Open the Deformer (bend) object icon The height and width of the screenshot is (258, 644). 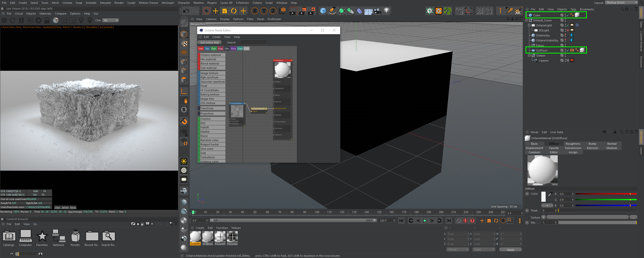tap(359, 11)
